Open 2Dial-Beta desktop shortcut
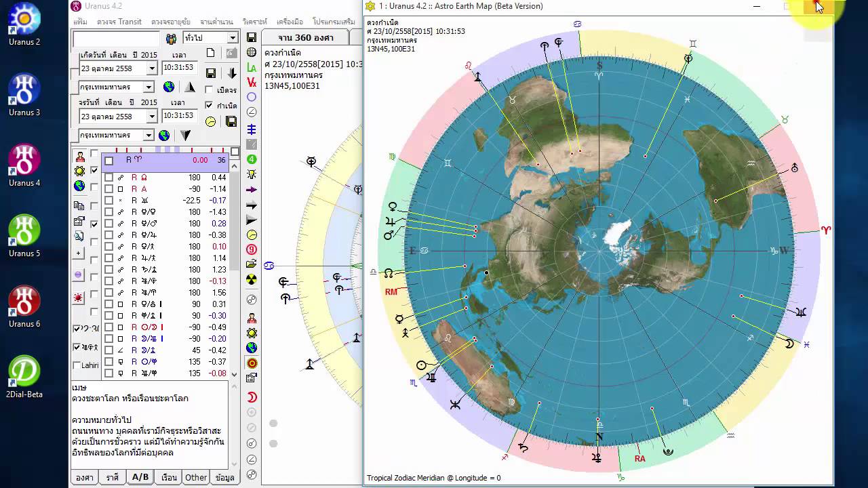The height and width of the screenshot is (488, 868). click(24, 378)
